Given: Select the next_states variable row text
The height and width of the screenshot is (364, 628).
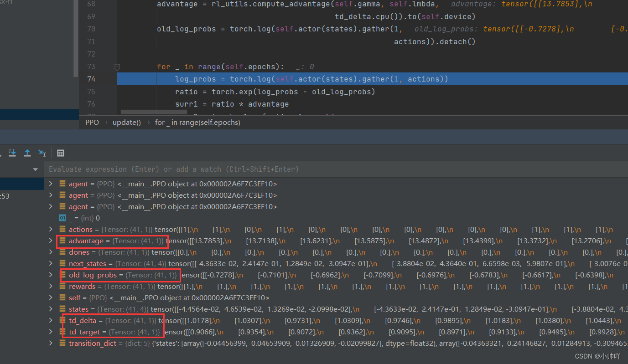Looking at the screenshot, I should pos(348,263).
